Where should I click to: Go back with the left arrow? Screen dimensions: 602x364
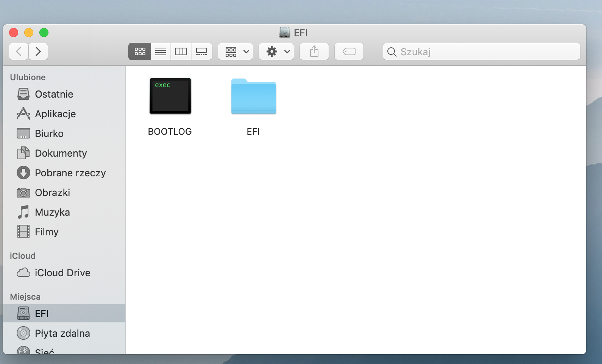click(x=19, y=51)
